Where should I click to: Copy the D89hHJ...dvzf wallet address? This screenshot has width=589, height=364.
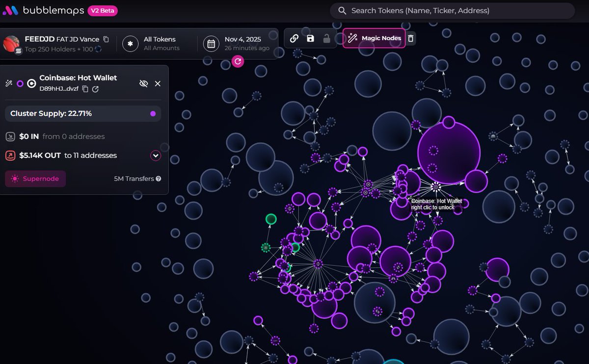point(85,89)
